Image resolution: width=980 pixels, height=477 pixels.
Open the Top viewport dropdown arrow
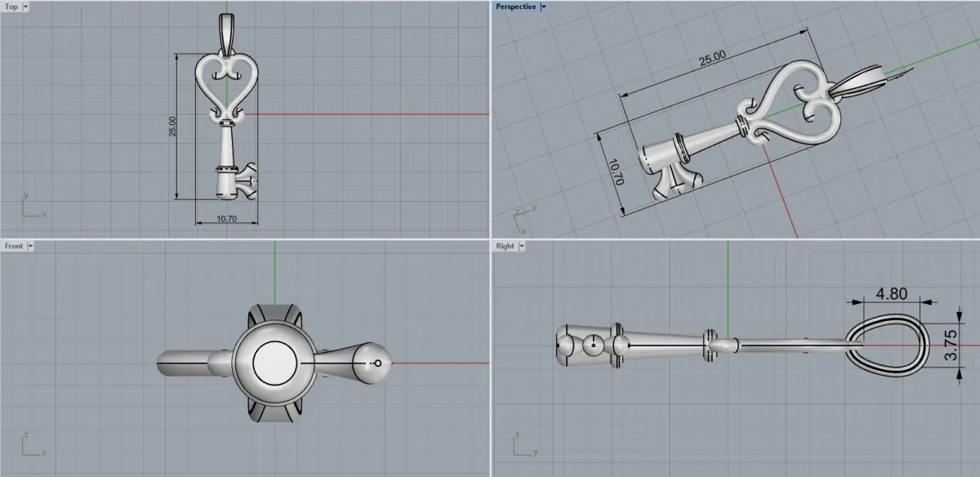pos(25,7)
